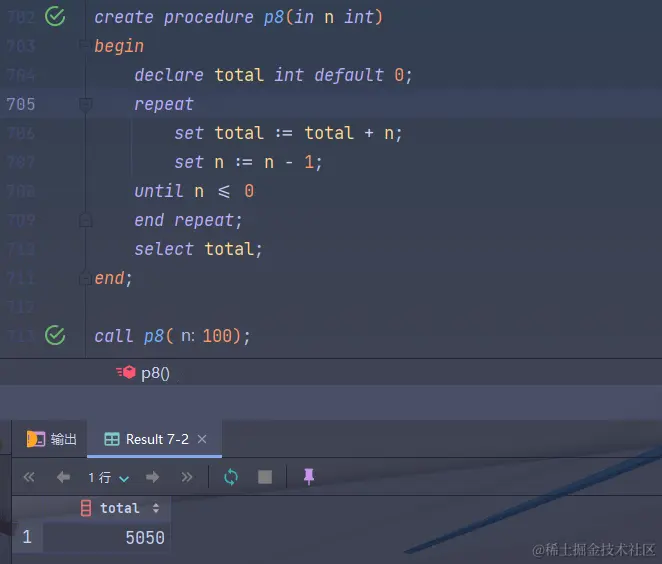This screenshot has width=662, height=564.
Task: Sort by the total column arrows
Action: pos(156,508)
